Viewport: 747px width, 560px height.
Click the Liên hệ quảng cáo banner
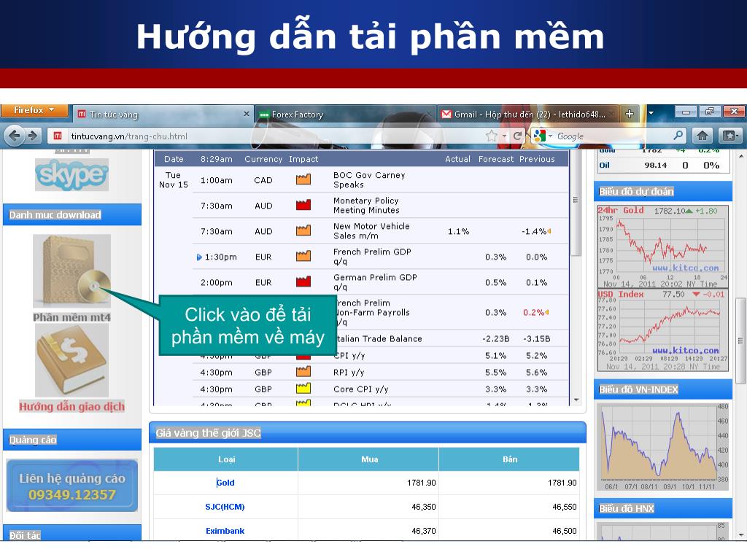[72, 486]
